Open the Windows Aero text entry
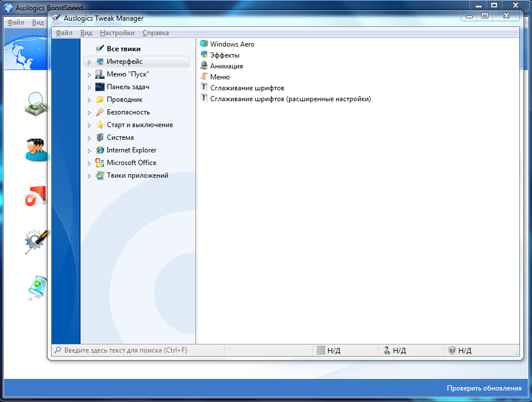532x402 pixels. (x=232, y=44)
